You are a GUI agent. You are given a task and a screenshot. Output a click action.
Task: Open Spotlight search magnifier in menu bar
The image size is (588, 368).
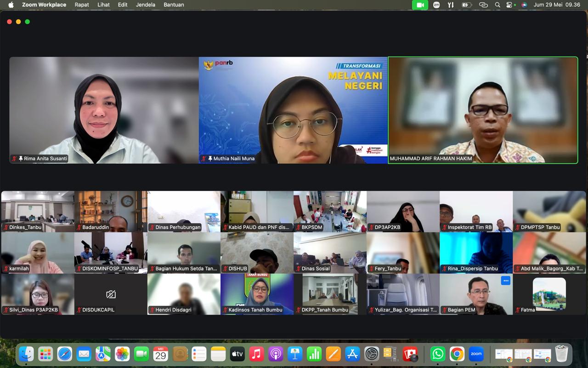coord(498,5)
